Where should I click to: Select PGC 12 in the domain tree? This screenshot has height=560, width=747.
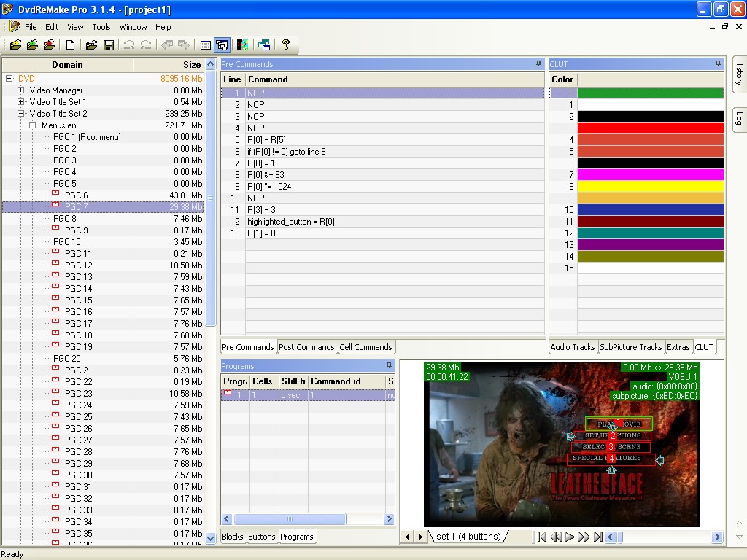point(79,265)
